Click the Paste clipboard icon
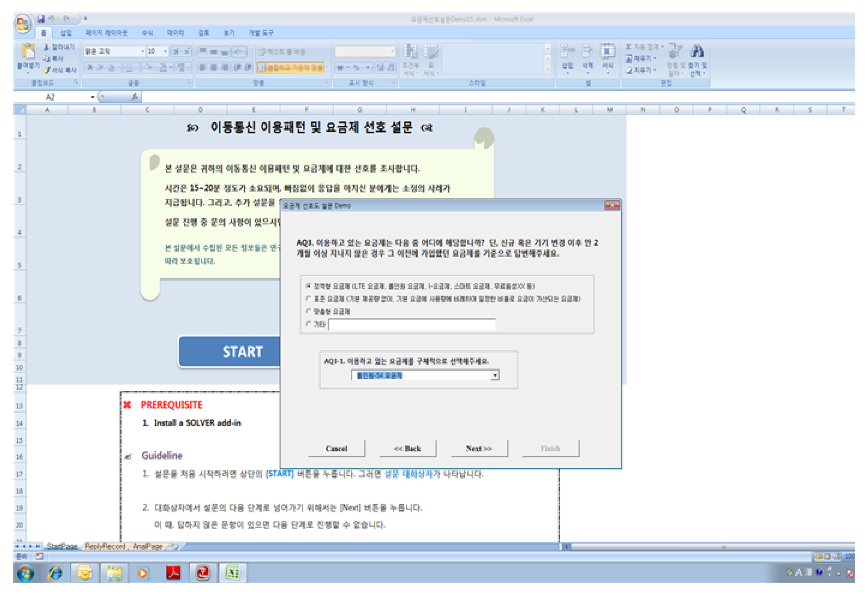This screenshot has width=868, height=594. point(28,52)
